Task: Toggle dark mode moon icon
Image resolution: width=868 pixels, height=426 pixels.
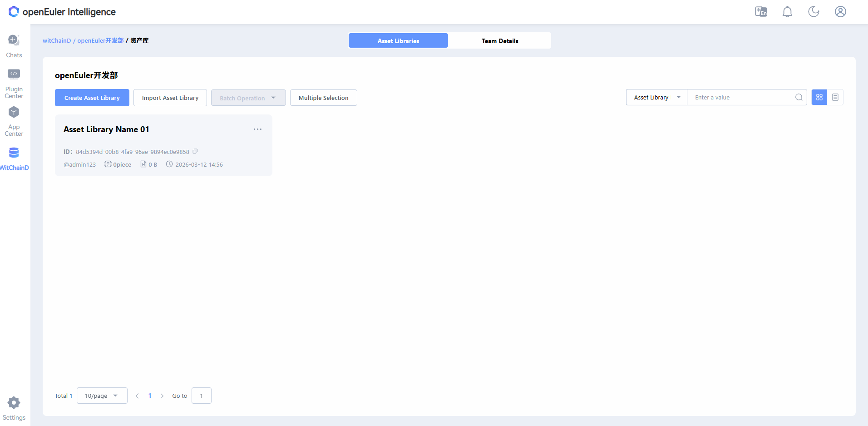Action: coord(814,12)
